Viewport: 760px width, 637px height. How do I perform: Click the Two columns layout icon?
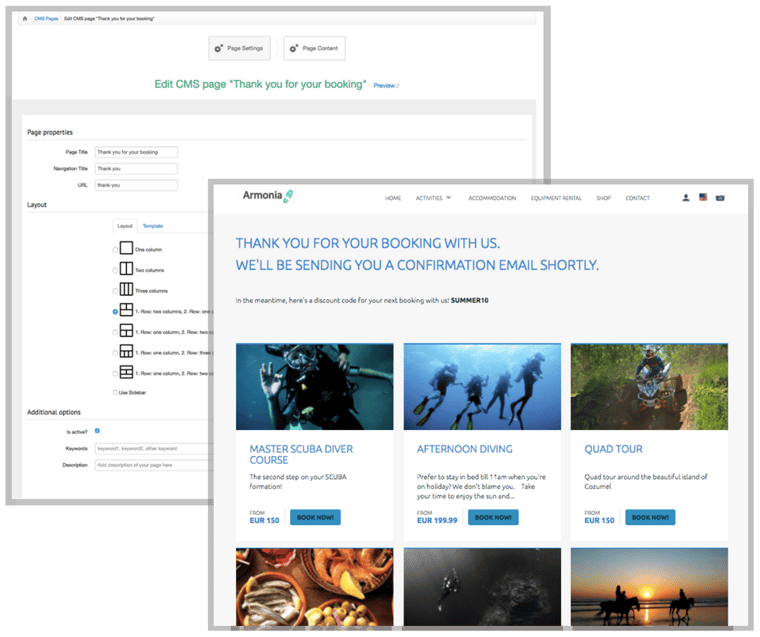click(x=126, y=269)
